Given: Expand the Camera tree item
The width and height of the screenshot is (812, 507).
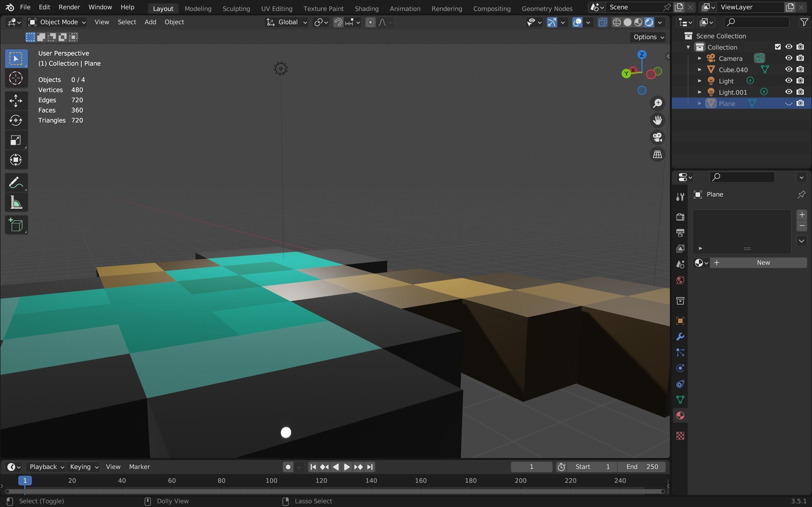Looking at the screenshot, I should pyautogui.click(x=700, y=58).
